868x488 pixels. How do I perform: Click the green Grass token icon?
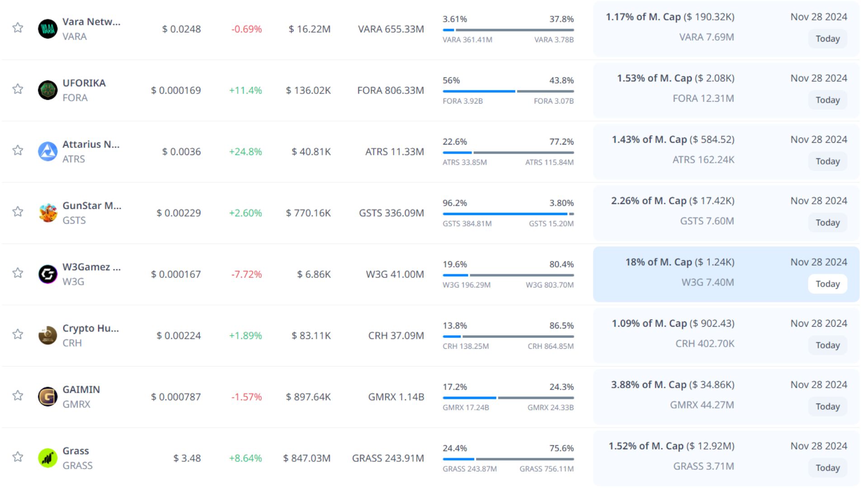[x=47, y=458]
